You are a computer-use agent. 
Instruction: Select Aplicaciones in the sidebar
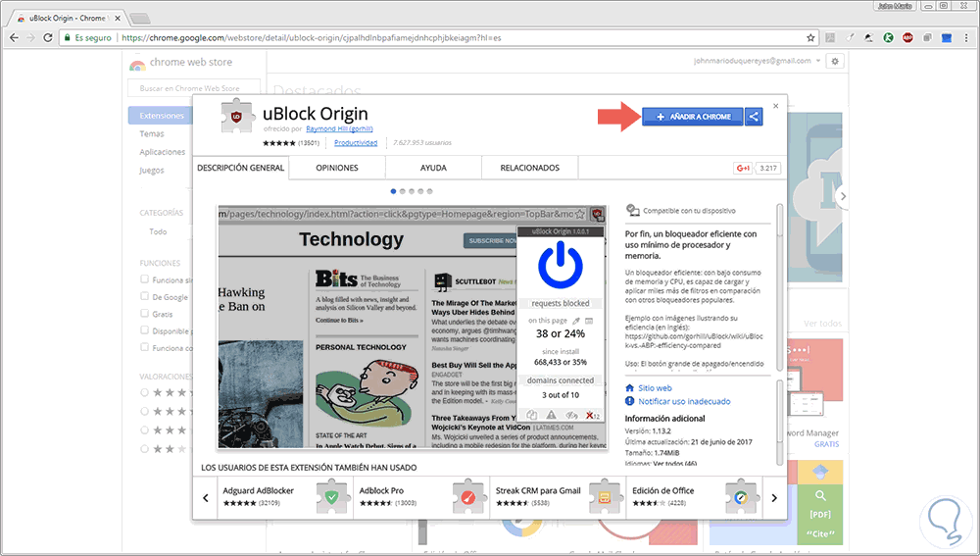(x=163, y=152)
